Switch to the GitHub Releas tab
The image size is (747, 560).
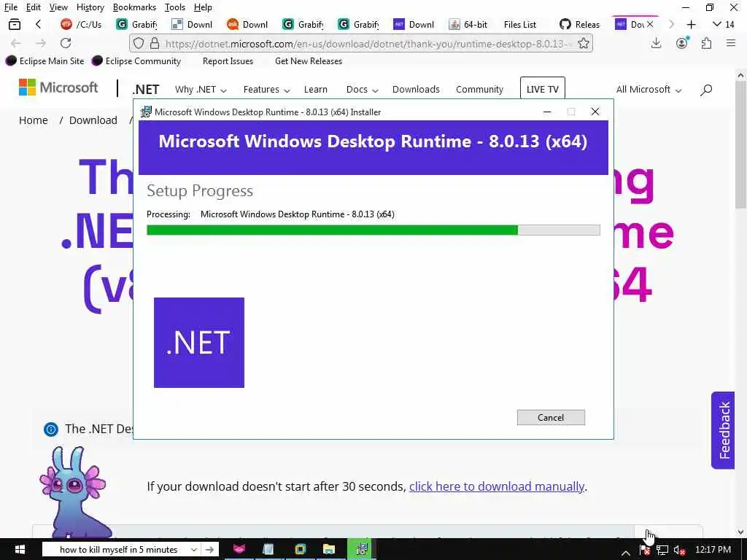pos(579,24)
